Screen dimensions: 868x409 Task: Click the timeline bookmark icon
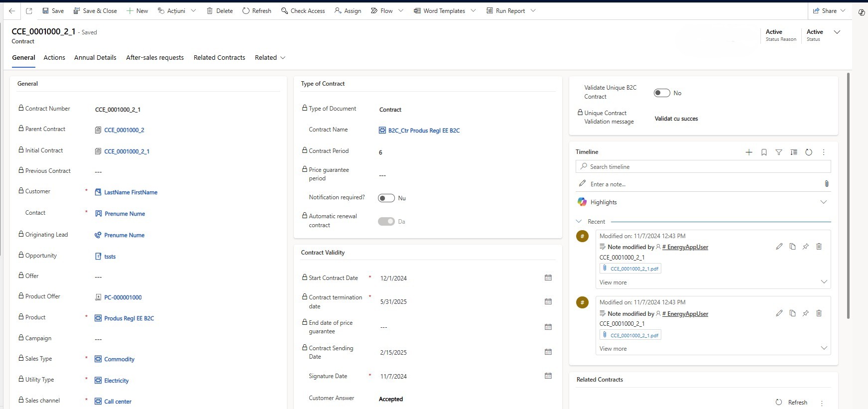pyautogui.click(x=764, y=152)
